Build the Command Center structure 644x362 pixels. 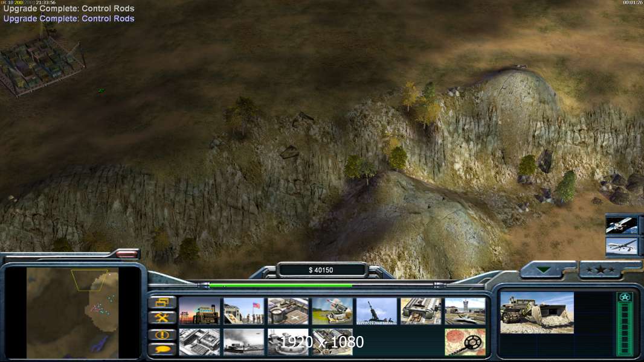click(x=332, y=341)
